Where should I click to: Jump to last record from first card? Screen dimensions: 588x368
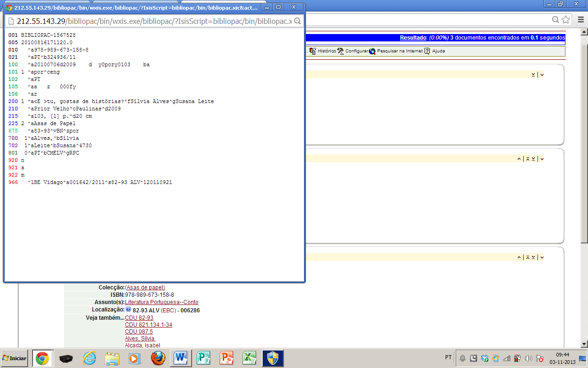[x=533, y=75]
